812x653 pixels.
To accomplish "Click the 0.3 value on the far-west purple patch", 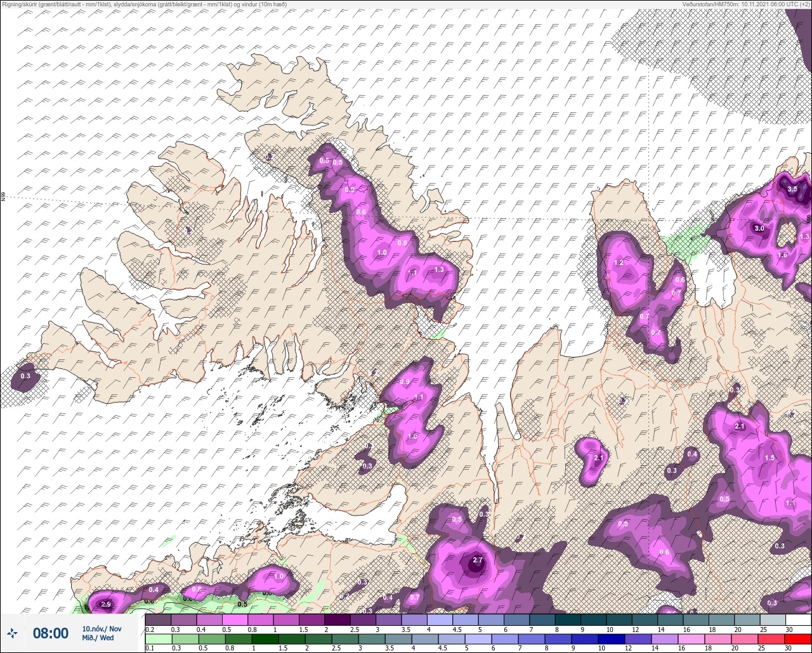I will (x=25, y=377).
